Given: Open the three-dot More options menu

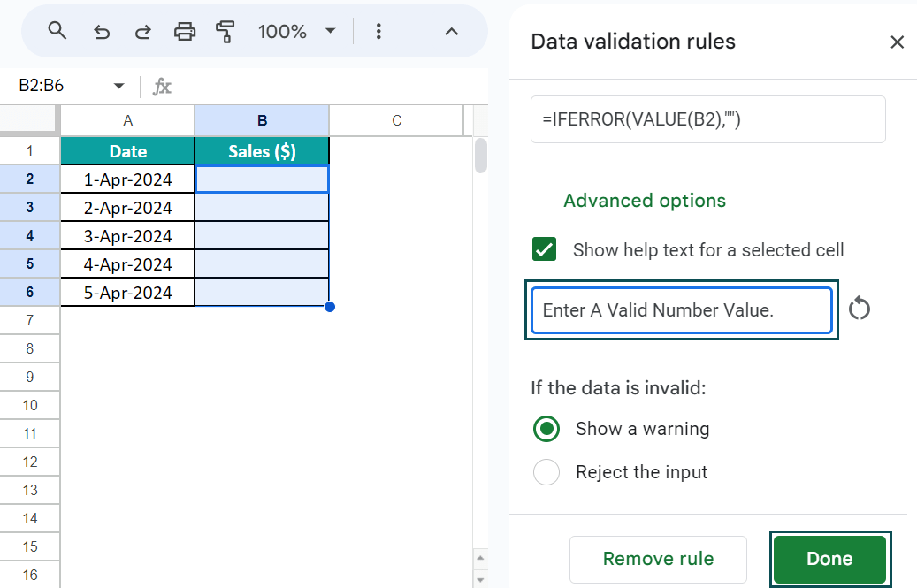Looking at the screenshot, I should tap(378, 30).
